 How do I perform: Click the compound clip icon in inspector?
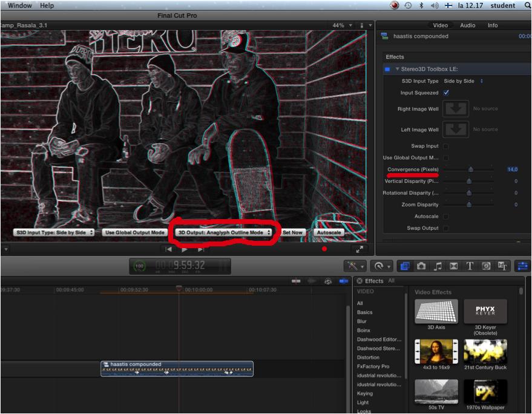pyautogui.click(x=385, y=36)
